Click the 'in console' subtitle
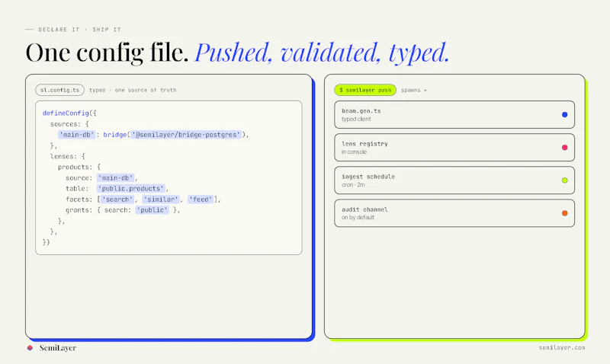This screenshot has height=364, width=610. click(354, 152)
